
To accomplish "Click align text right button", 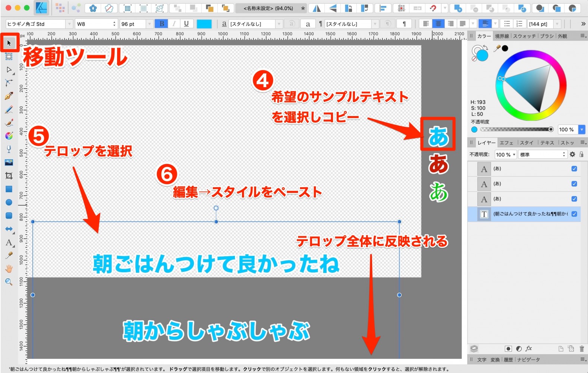I will pyautogui.click(x=450, y=24).
